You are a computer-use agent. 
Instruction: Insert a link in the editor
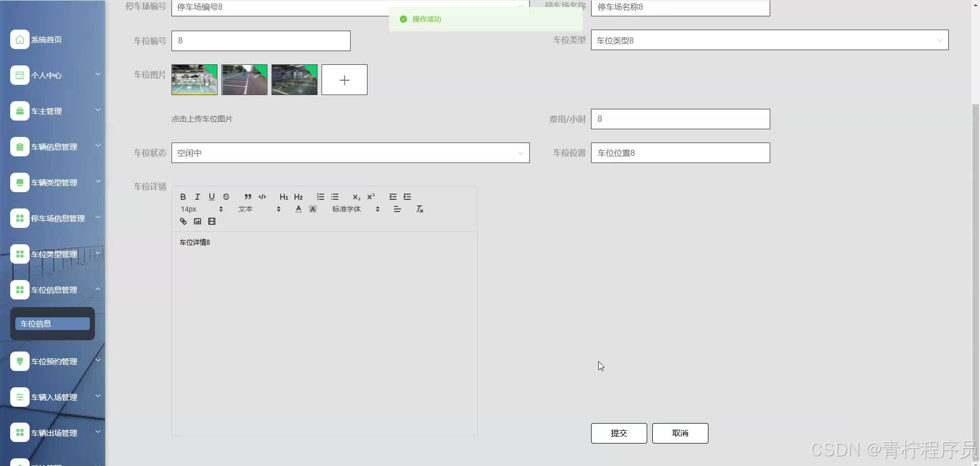click(183, 221)
